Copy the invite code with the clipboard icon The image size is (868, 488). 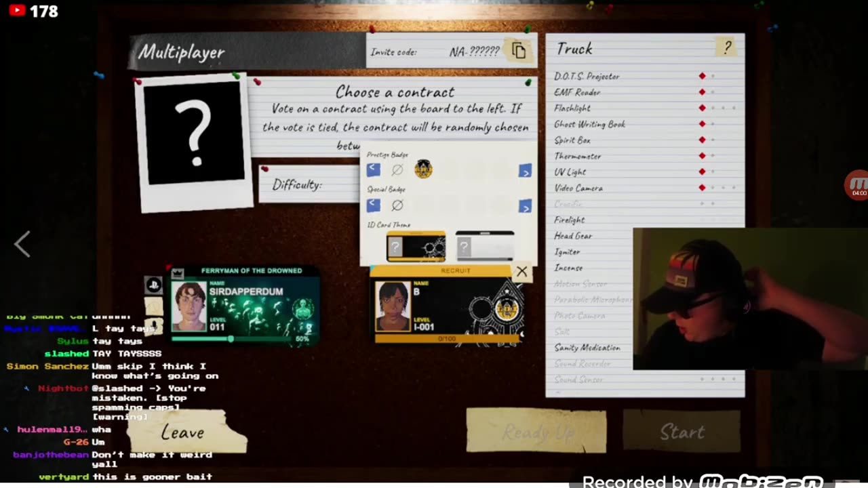pos(519,51)
